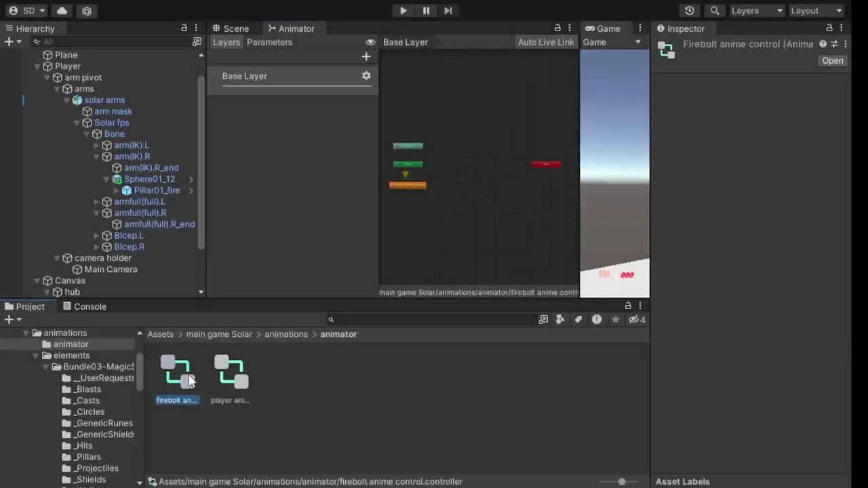Open Game panel kebab menu
Image resolution: width=868 pixels, height=488 pixels.
(x=639, y=28)
